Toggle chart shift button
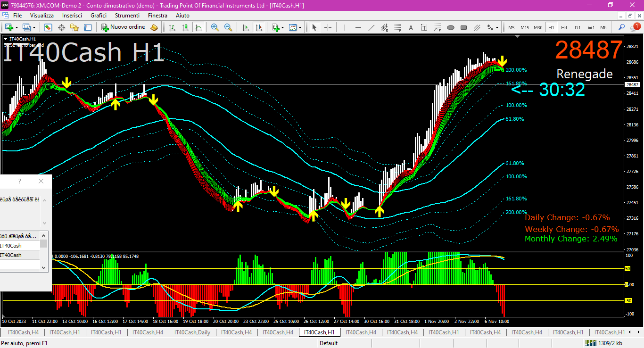Viewport: 644px width, 348px height. (x=258, y=27)
